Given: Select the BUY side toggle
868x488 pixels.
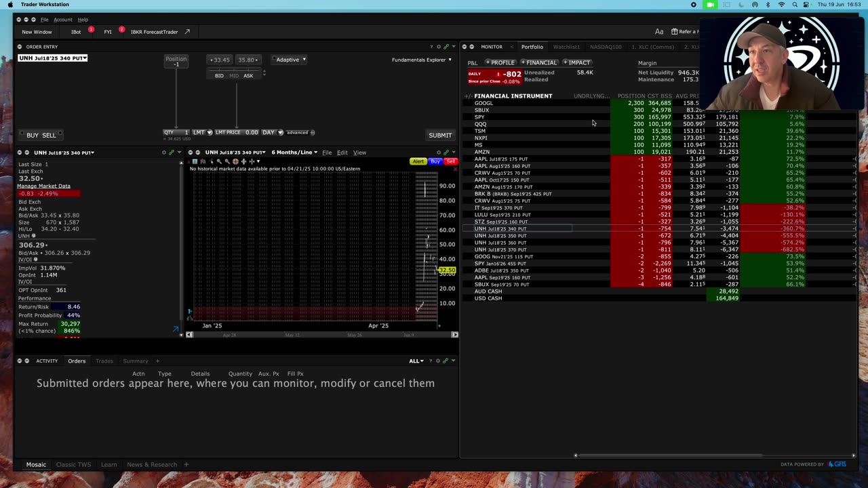Looking at the screenshot, I should tap(33, 135).
